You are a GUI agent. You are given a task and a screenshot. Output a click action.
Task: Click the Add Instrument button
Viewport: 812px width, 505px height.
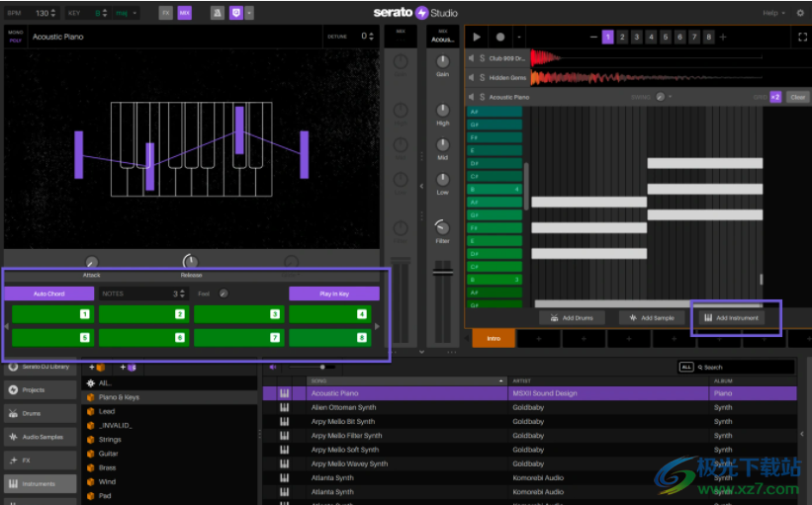coord(732,317)
